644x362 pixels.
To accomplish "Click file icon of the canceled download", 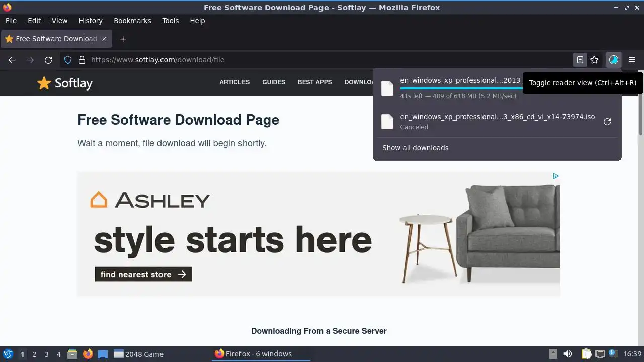I will [387, 122].
